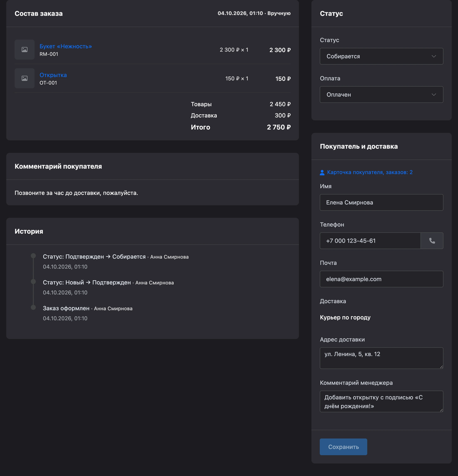Click the Открытка image placeholder icon
The height and width of the screenshot is (476, 458).
point(25,78)
